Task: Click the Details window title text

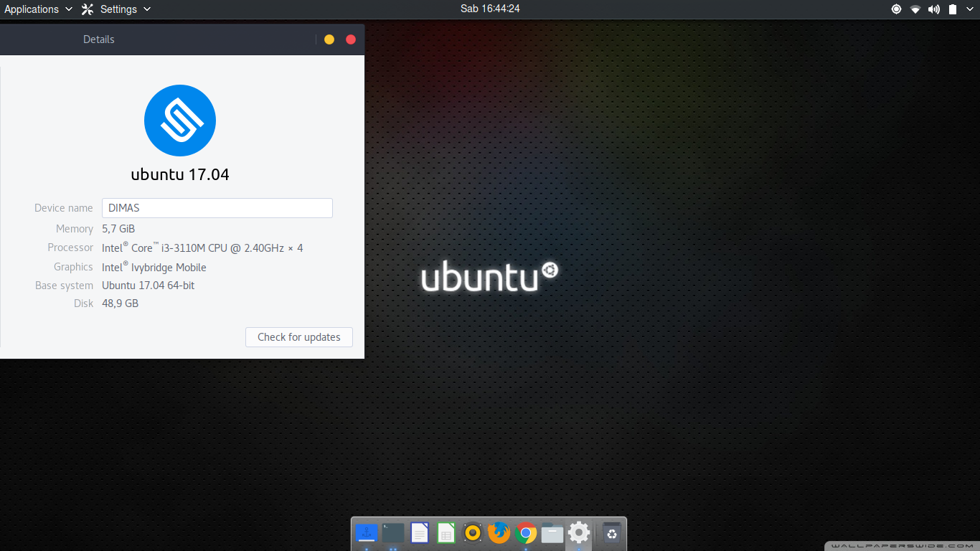Action: (x=99, y=39)
